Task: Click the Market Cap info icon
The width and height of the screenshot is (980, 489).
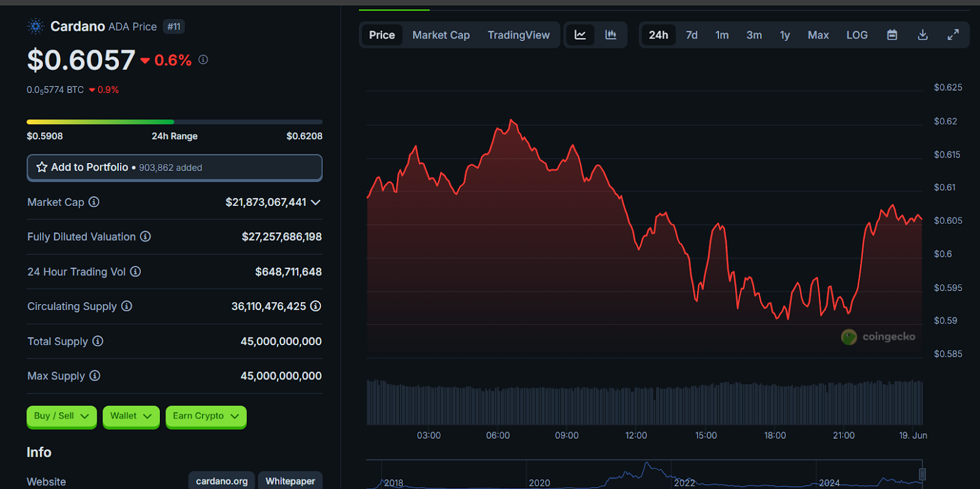Action: click(94, 202)
